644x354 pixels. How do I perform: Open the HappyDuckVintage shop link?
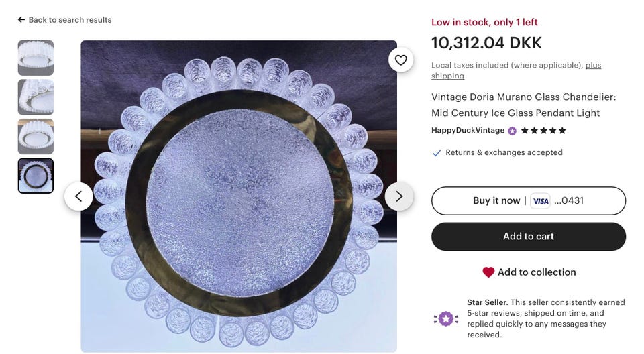click(468, 131)
